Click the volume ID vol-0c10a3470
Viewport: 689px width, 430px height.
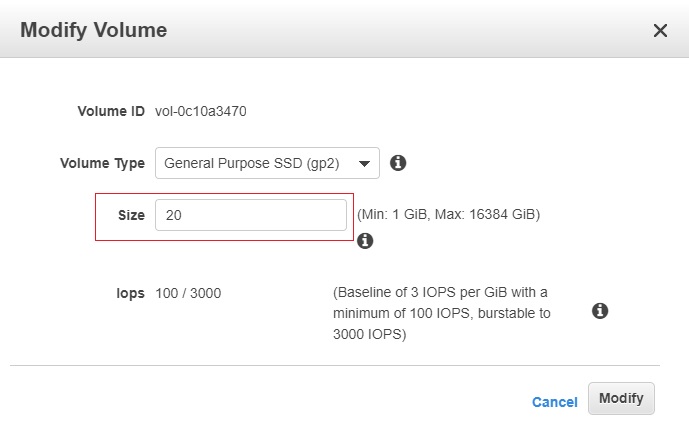201,111
